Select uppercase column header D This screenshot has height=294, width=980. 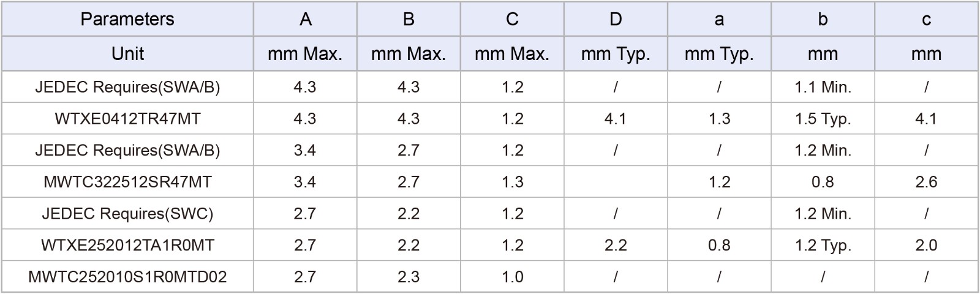pos(616,20)
